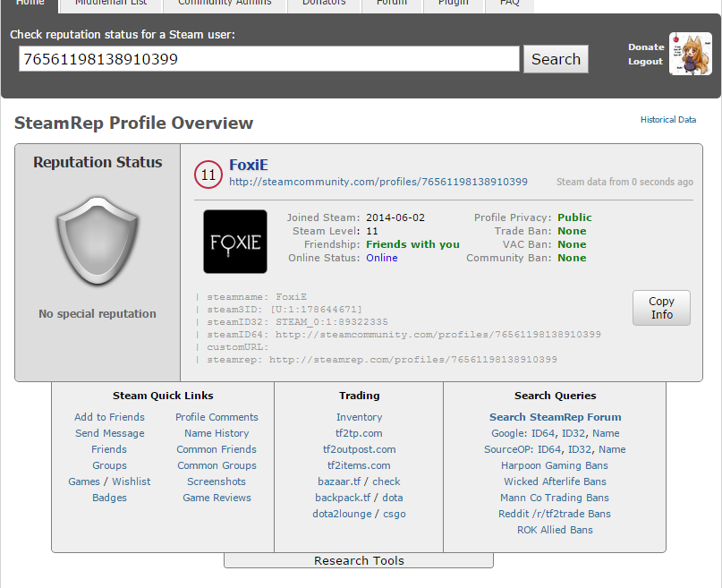Click ID32 in the Google row
Screen dimensions: 722x588
pos(574,433)
